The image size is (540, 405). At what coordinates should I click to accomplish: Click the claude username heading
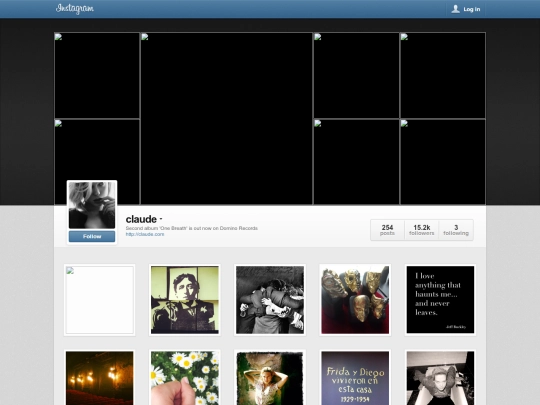tap(141, 219)
